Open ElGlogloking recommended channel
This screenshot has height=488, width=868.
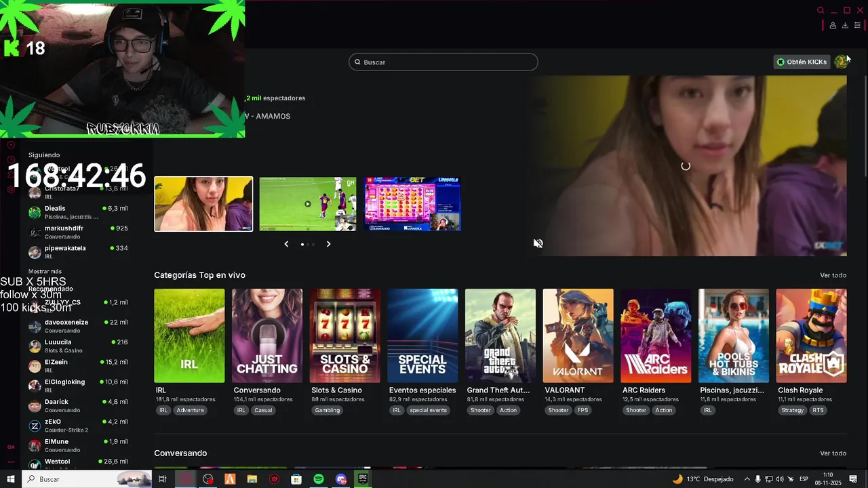tap(78, 386)
